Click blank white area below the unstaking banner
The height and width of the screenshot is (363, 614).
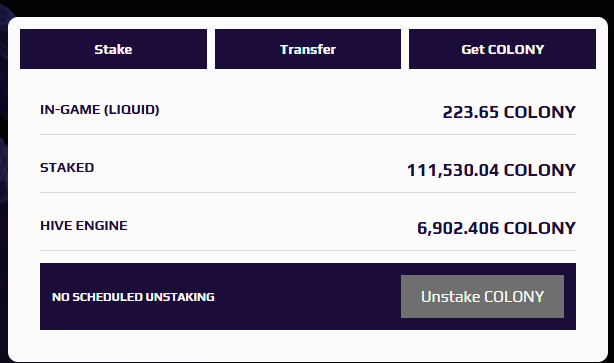(308, 345)
